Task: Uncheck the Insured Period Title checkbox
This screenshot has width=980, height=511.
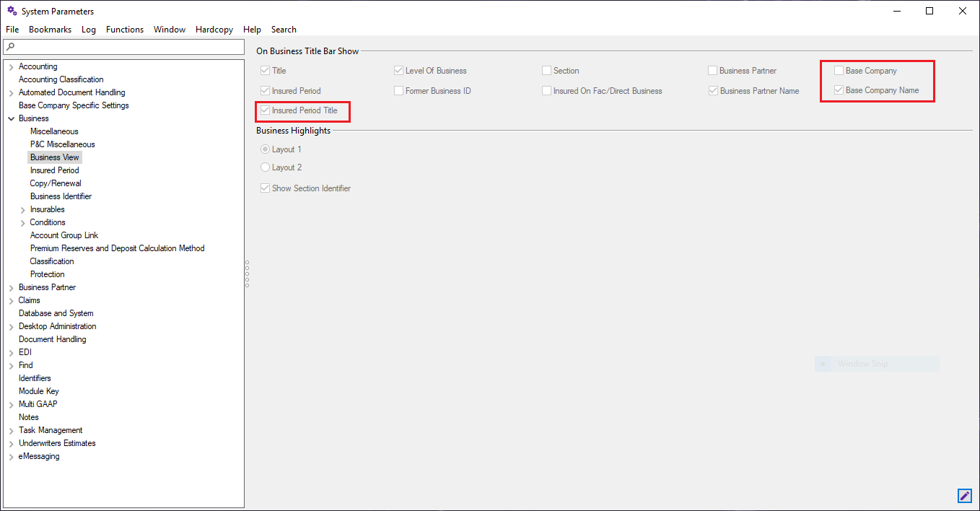Action: coord(266,111)
